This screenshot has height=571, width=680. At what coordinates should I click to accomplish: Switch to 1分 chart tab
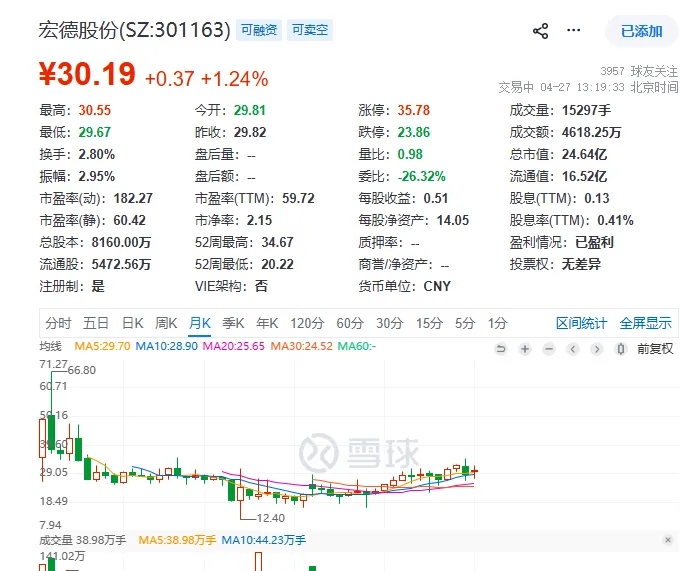[497, 323]
